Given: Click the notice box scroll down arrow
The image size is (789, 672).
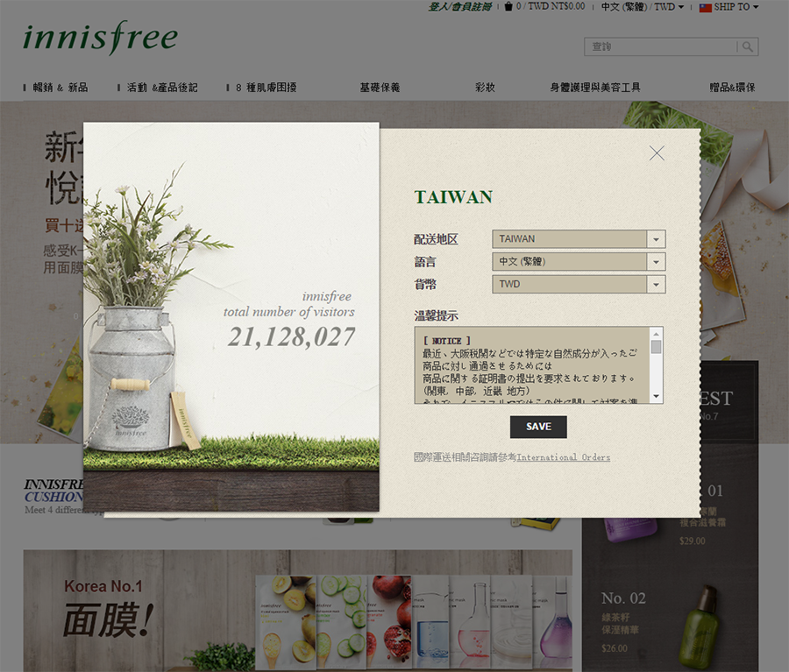Looking at the screenshot, I should tap(656, 396).
